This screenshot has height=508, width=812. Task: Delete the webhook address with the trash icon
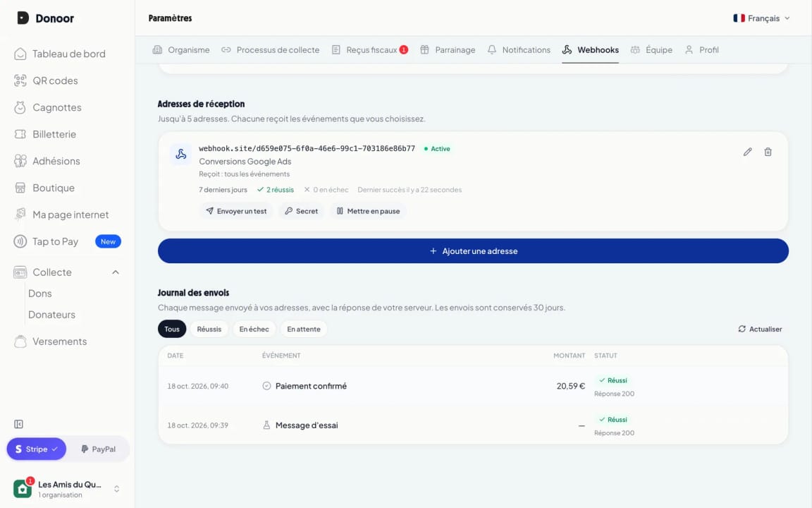tap(768, 152)
